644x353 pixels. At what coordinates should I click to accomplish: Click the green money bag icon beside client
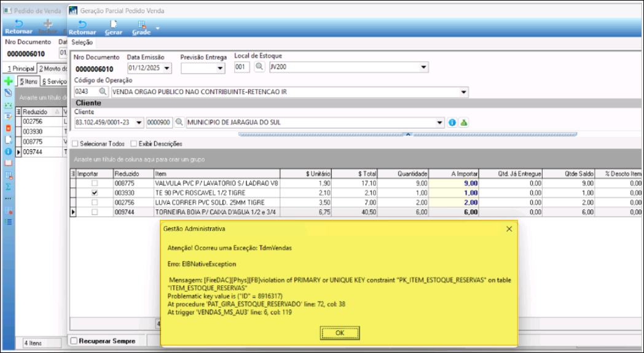(464, 122)
